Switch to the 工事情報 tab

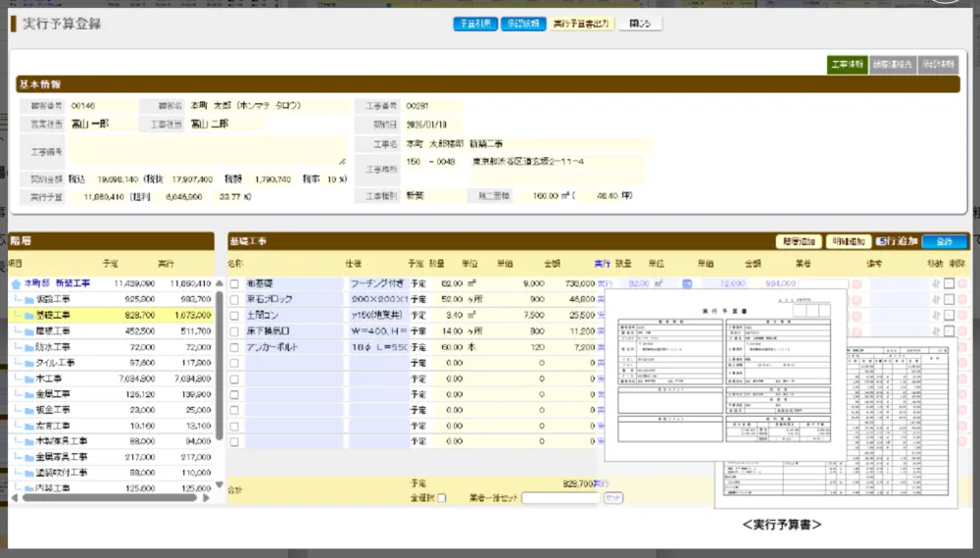click(848, 65)
